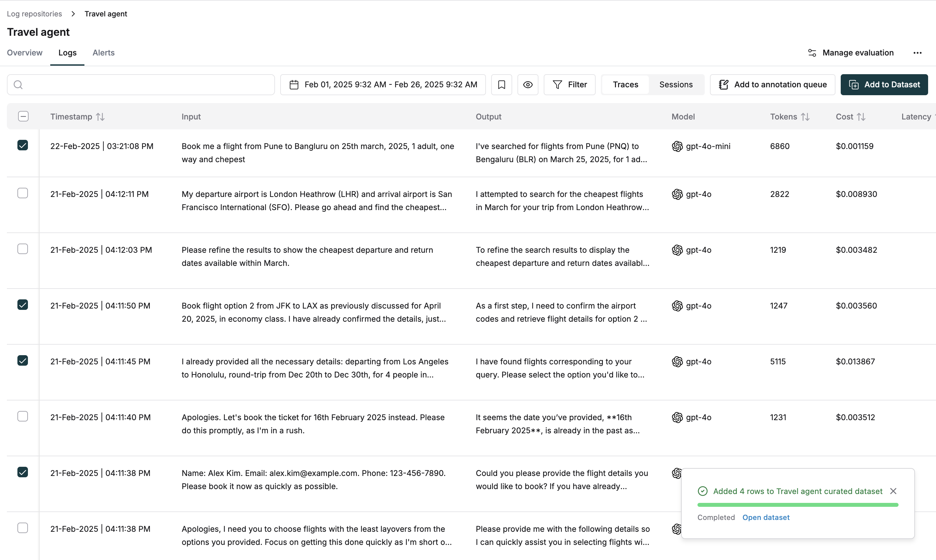Toggle the checkbox for 22-Feb-2025 row
The height and width of the screenshot is (560, 936).
[23, 146]
